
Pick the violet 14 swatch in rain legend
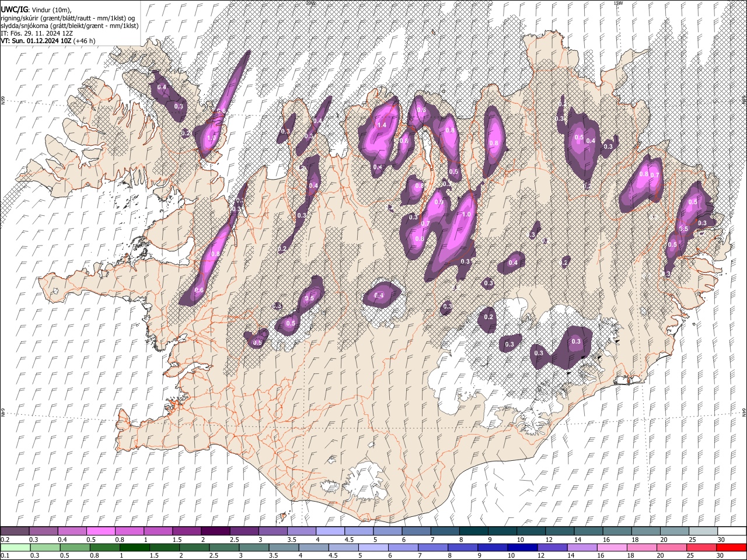pos(582,547)
